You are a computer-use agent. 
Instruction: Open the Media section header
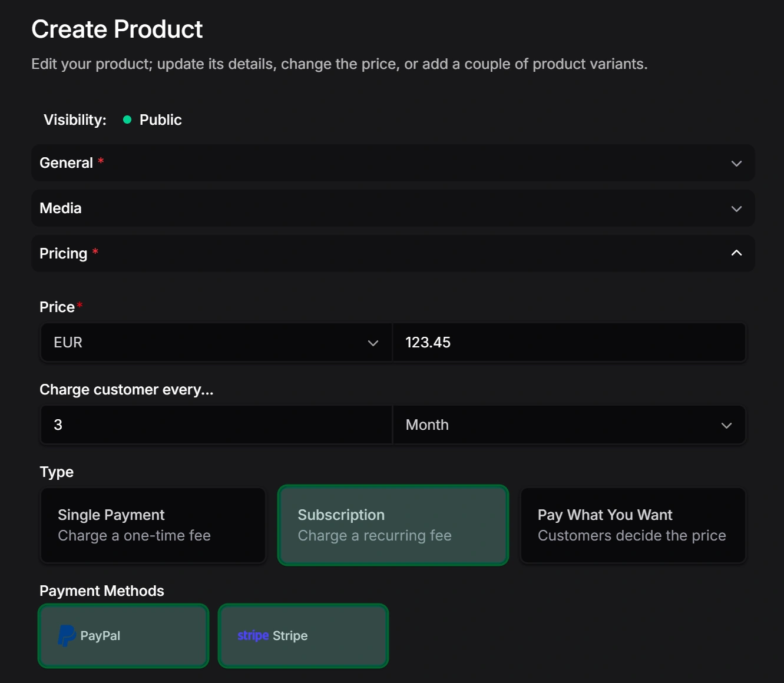(x=61, y=208)
